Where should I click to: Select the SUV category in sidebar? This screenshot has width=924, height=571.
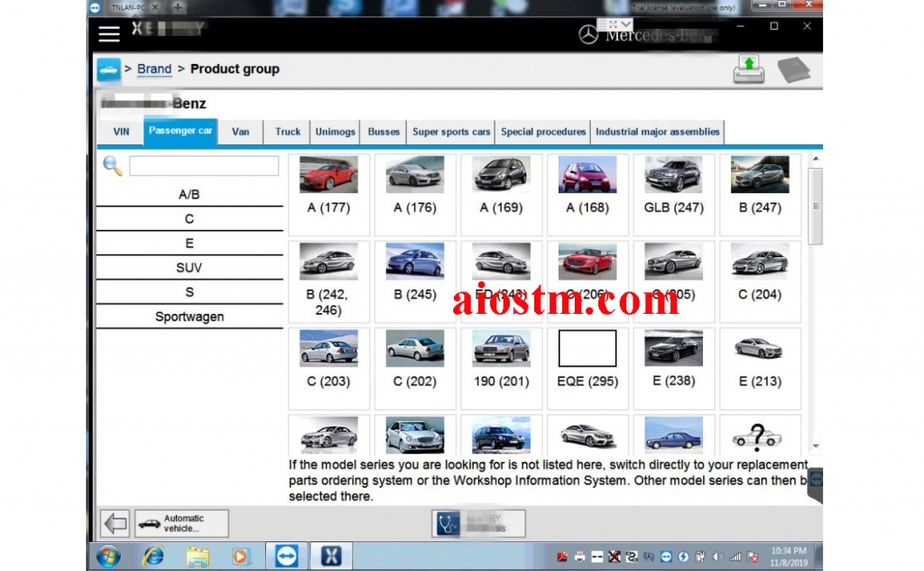pos(189,267)
